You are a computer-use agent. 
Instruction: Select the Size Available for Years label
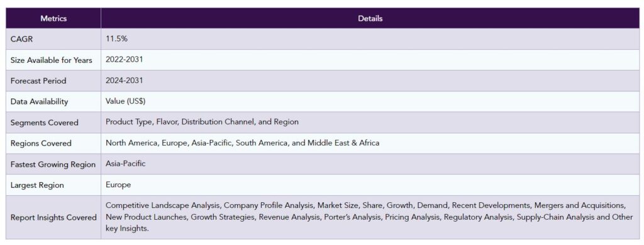(52, 60)
